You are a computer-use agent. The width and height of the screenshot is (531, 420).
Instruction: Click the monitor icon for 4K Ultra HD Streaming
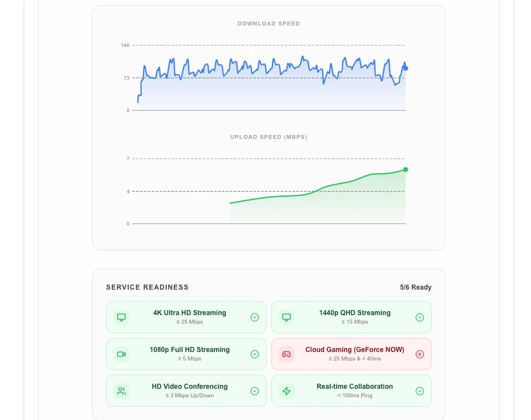pyautogui.click(x=121, y=317)
